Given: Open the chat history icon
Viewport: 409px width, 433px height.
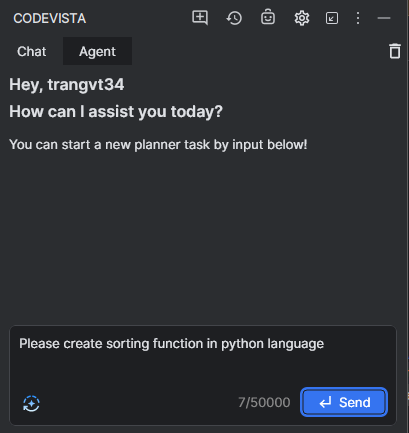Looking at the screenshot, I should pos(234,18).
